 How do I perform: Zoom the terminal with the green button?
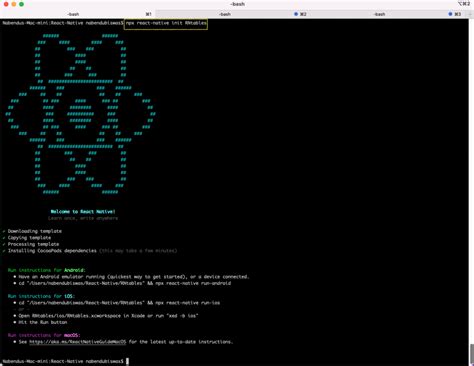pyautogui.click(x=21, y=4)
